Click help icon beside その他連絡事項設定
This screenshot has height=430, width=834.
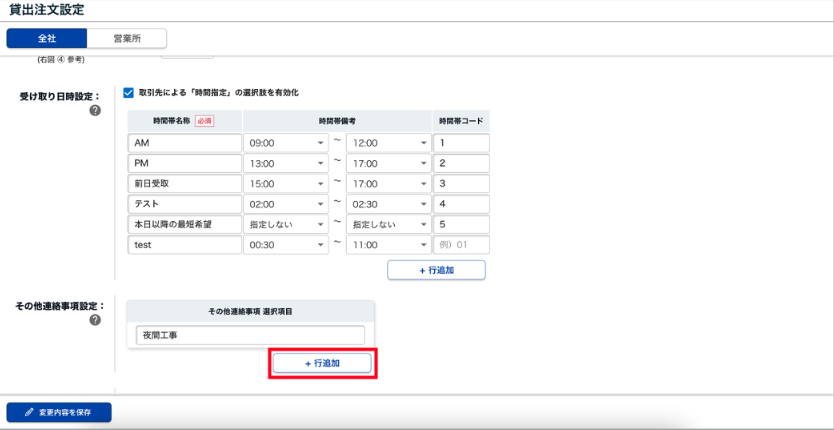coord(95,320)
